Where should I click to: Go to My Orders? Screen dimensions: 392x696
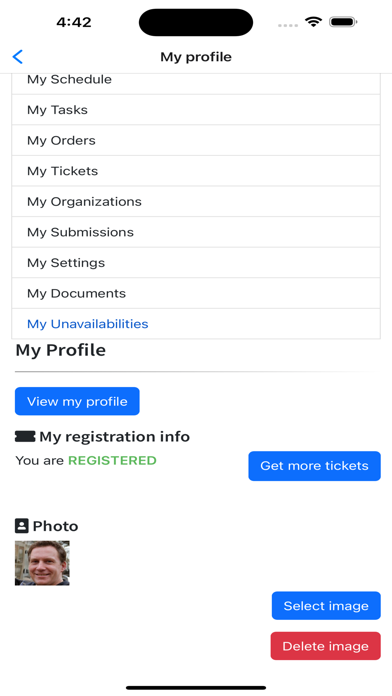click(x=196, y=140)
